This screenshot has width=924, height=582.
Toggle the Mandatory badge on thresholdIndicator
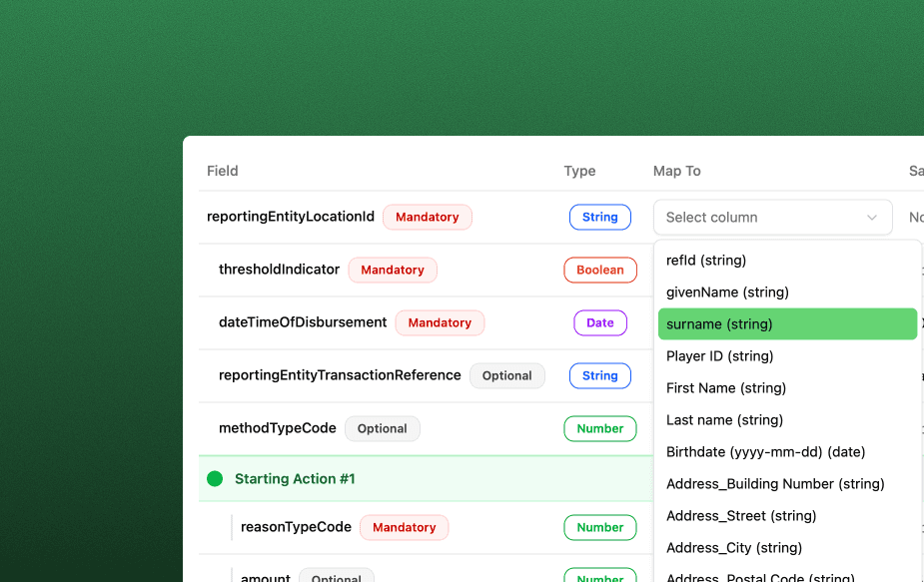(x=393, y=270)
